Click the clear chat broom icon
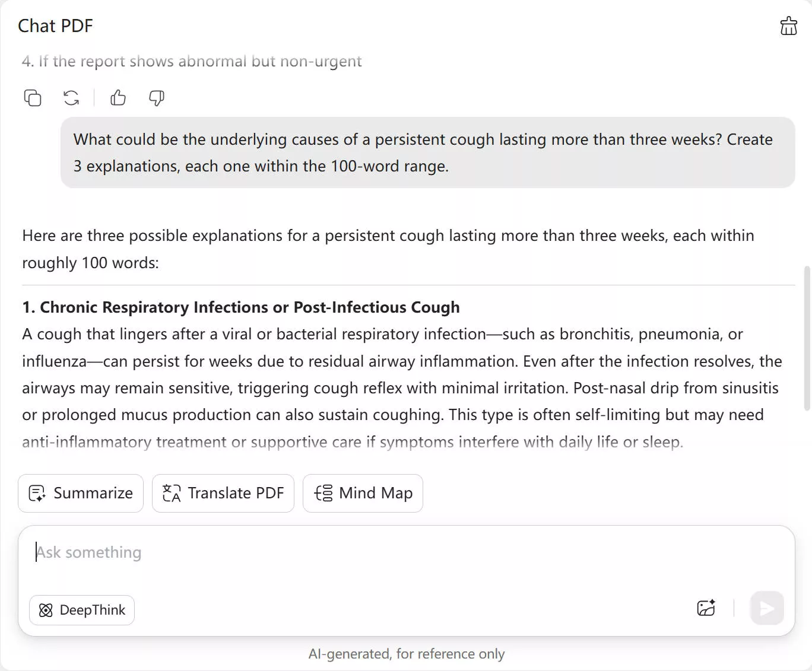 (788, 26)
